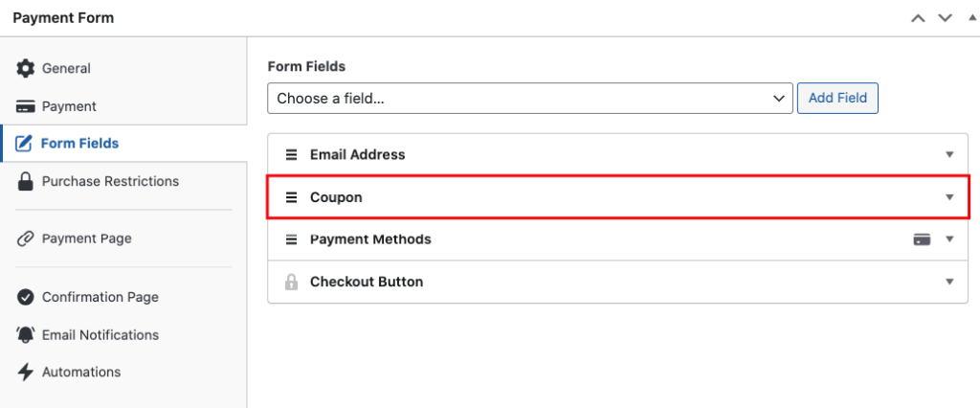Open the 'Choose a field...' dropdown
Image resolution: width=980 pixels, height=408 pixels.
coord(530,98)
